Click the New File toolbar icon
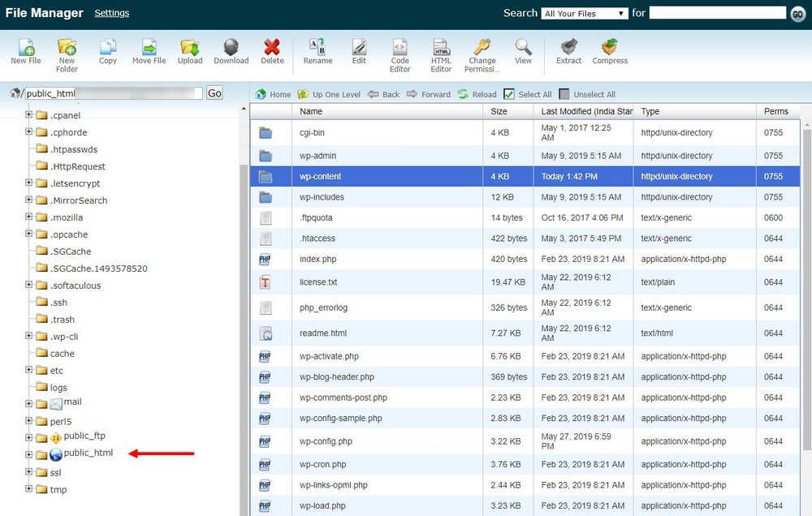Screen dimensions: 812x516 click(x=26, y=48)
